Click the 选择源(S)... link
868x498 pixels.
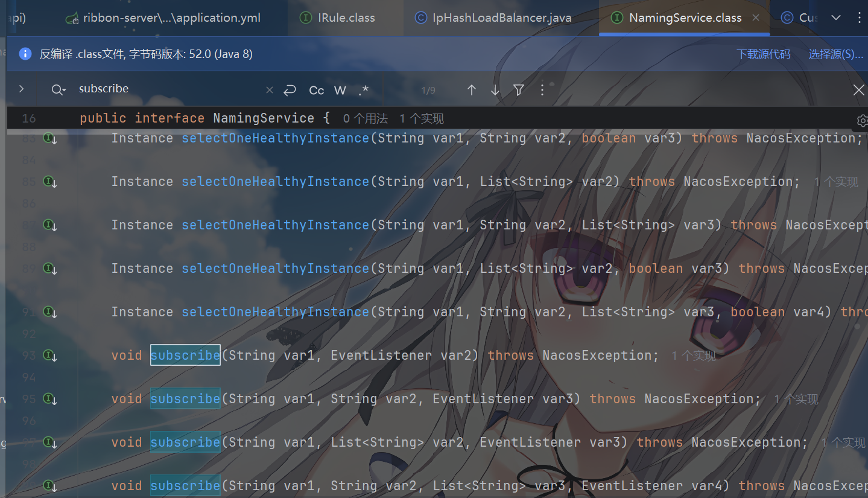pos(836,54)
